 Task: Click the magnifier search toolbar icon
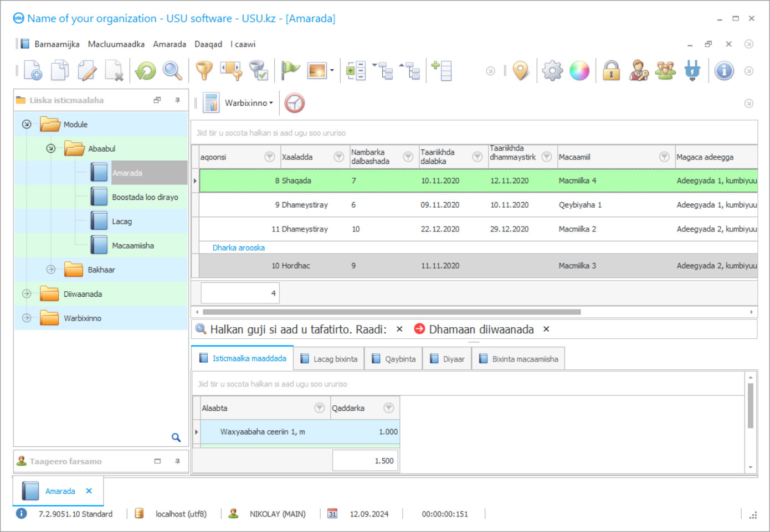(x=172, y=71)
